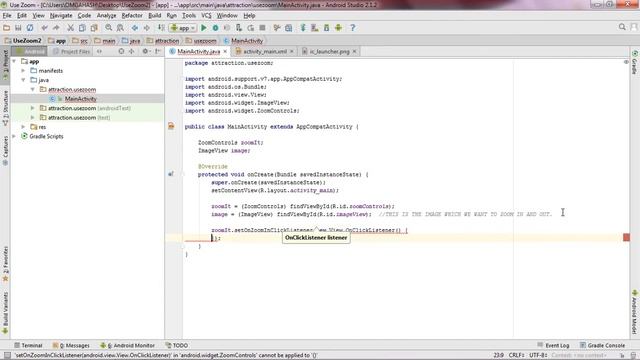Click the Project Structure toolbar icon

click(x=289, y=28)
